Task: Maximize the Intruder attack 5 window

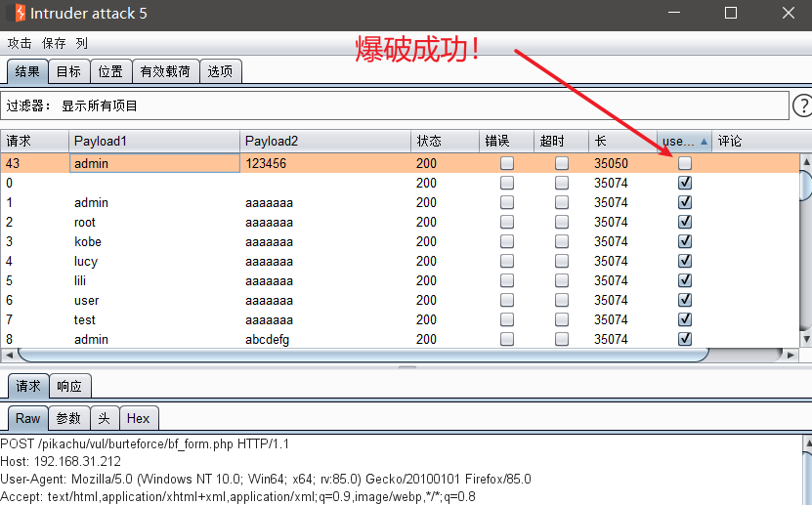Action: pos(731,13)
